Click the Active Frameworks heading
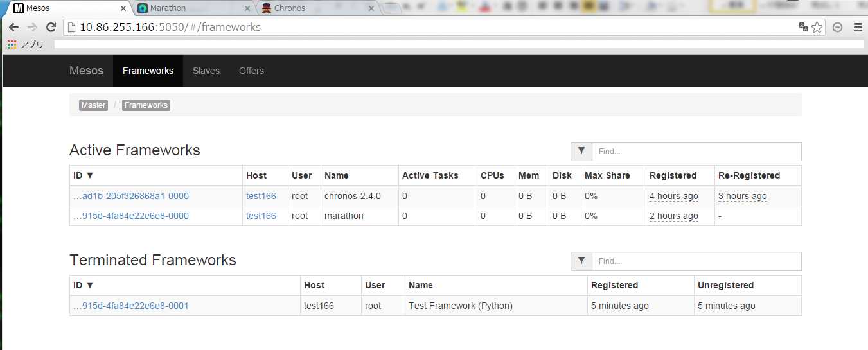The image size is (868, 350). point(135,150)
